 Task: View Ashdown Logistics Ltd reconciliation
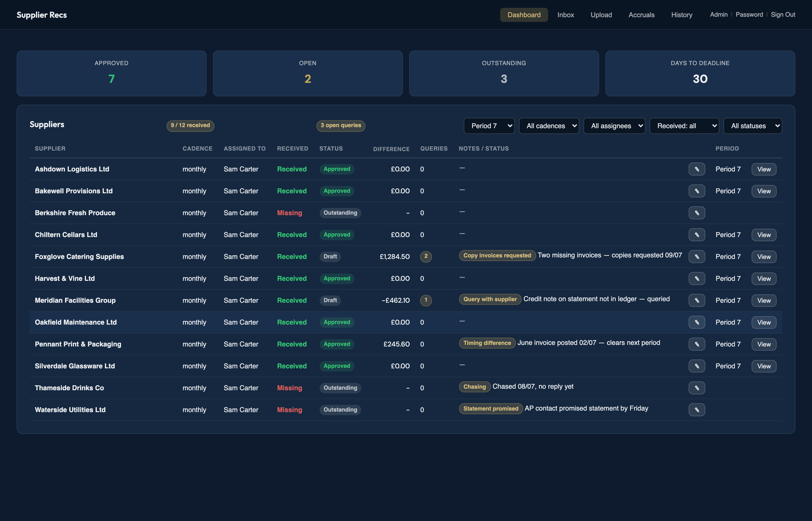pos(764,169)
